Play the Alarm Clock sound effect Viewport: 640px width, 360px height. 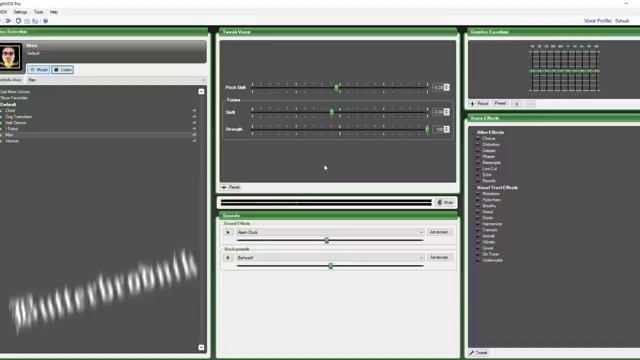click(x=228, y=232)
